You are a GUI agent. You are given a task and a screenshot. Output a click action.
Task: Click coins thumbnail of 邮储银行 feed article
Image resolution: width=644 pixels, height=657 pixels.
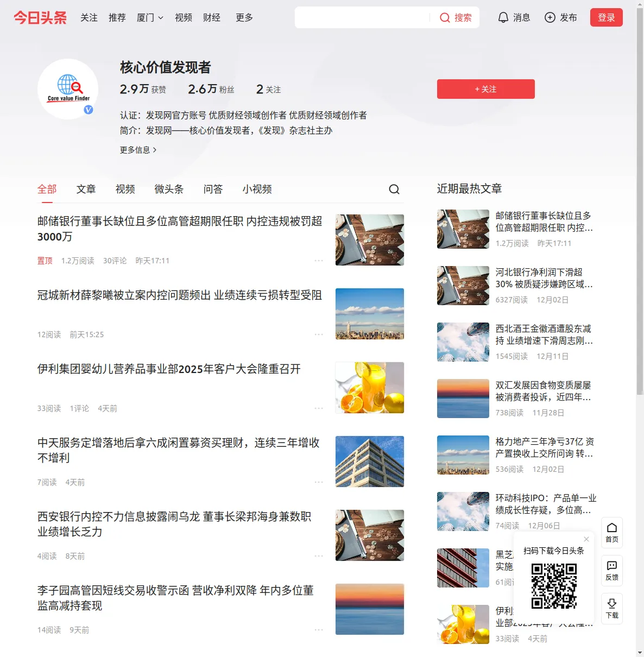coord(370,240)
